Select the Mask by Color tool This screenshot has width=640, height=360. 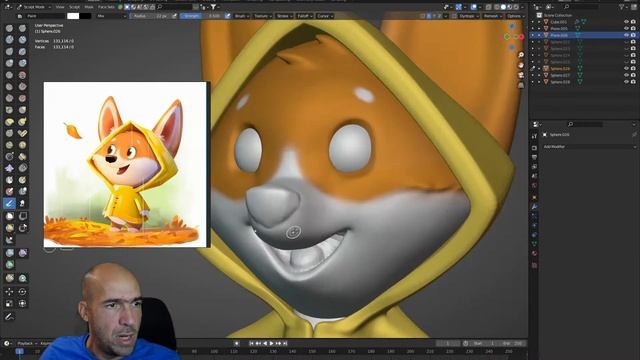22,278
